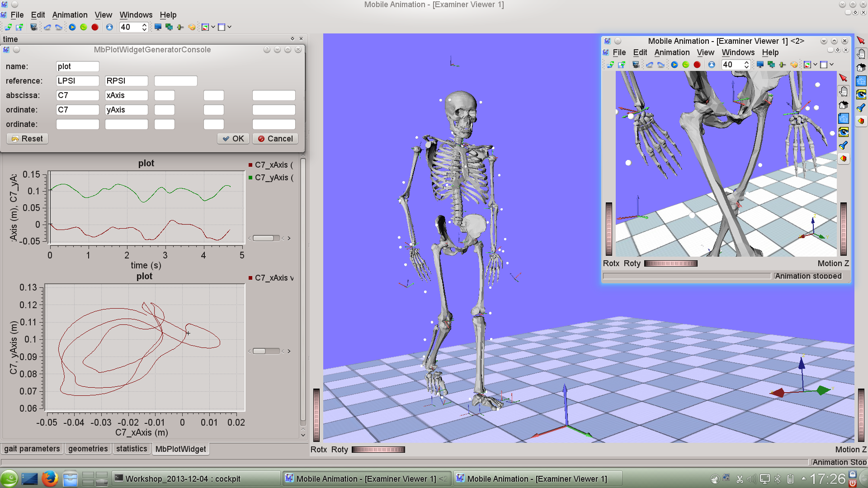The height and width of the screenshot is (488, 868).
Task: Click the green loop animation icon in main toolbar
Action: coord(84,27)
